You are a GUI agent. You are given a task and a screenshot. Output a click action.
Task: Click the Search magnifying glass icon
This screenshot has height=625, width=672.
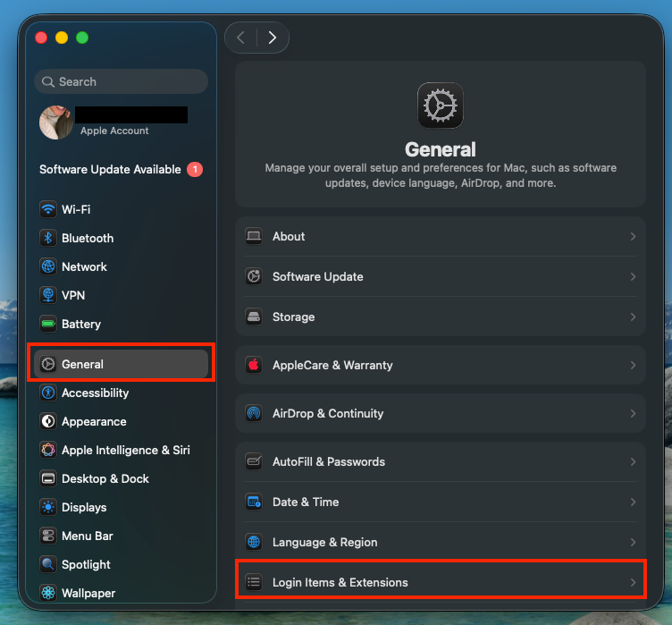[48, 81]
